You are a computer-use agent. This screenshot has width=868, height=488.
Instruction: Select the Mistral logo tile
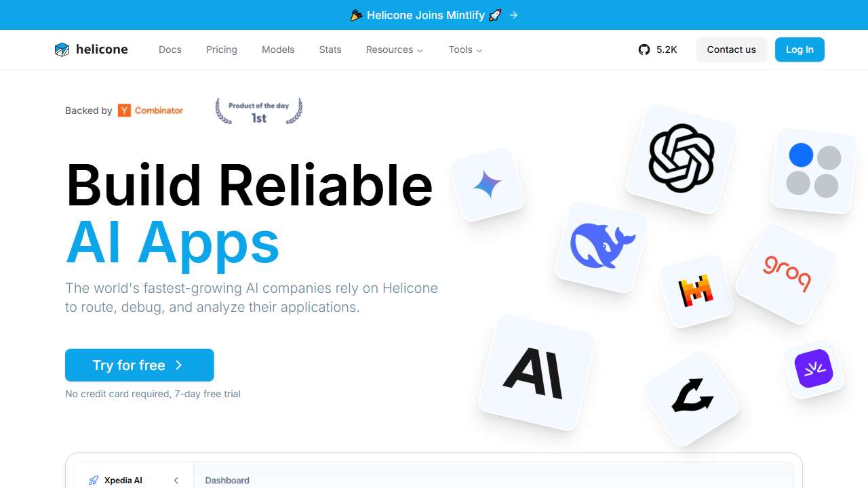[696, 291]
